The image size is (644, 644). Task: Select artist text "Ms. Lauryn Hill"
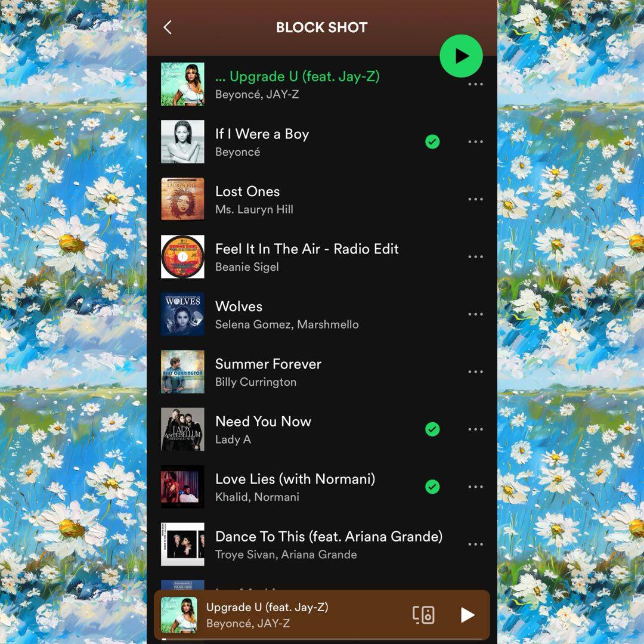point(254,209)
